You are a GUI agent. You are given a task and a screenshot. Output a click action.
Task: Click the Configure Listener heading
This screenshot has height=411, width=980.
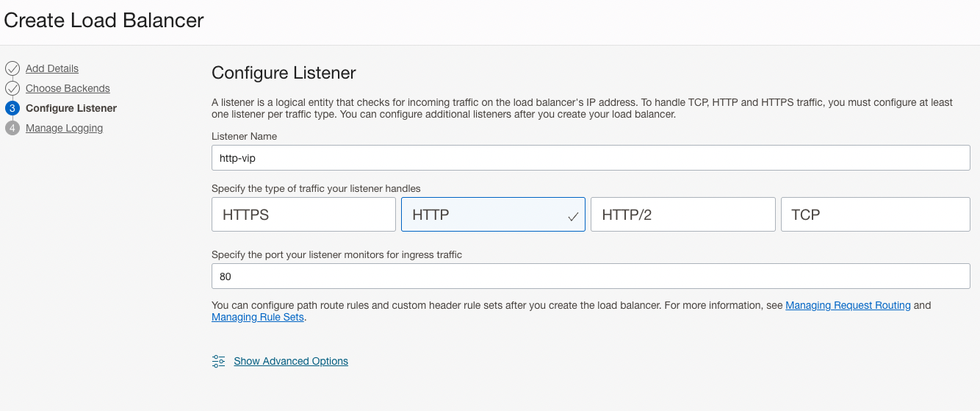[x=284, y=73]
